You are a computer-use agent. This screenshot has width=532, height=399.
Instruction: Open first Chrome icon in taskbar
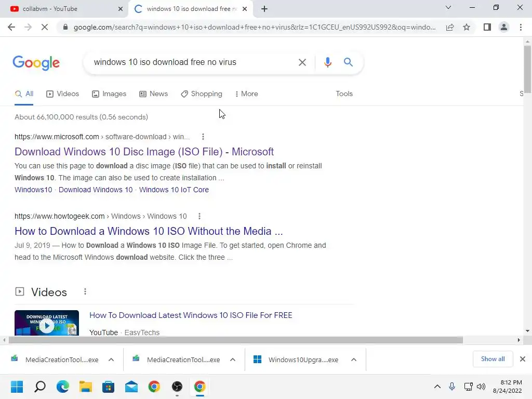pos(154,387)
